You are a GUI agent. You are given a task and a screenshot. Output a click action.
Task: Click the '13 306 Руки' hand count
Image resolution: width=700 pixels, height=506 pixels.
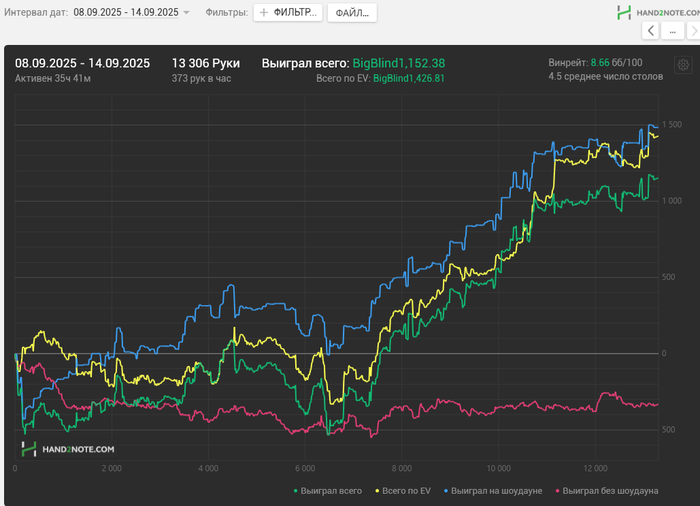pos(206,63)
